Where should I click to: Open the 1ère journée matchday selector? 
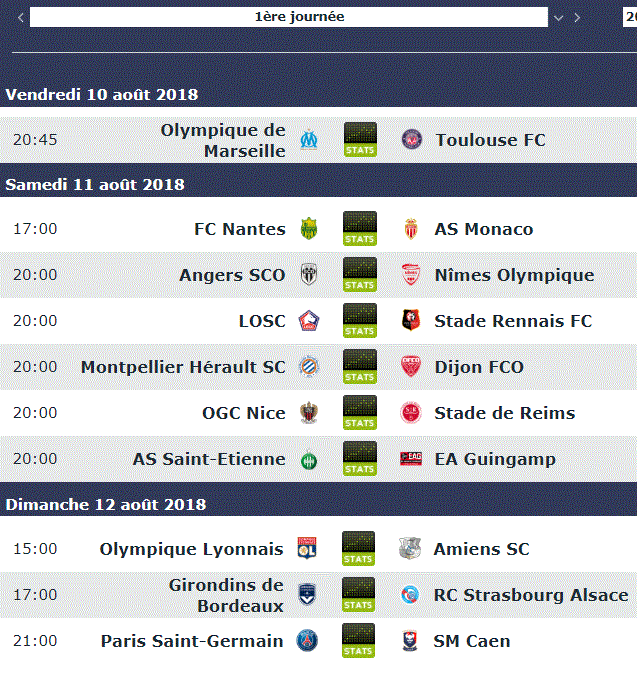pyautogui.click(x=289, y=17)
